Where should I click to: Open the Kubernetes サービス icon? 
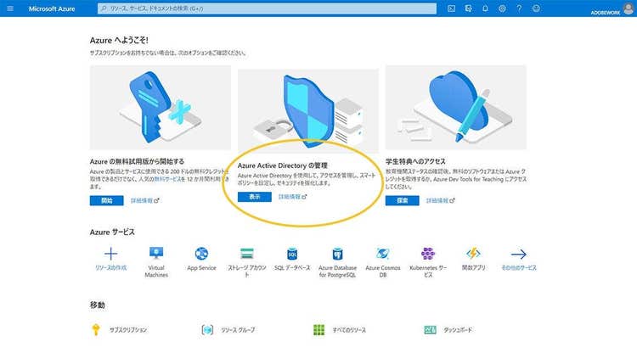(x=428, y=255)
